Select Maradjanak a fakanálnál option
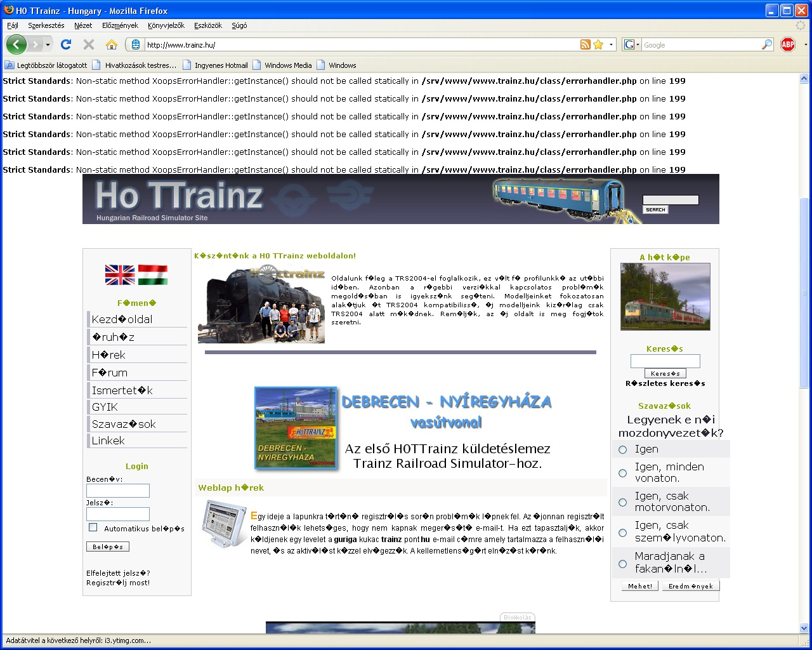 tap(622, 564)
